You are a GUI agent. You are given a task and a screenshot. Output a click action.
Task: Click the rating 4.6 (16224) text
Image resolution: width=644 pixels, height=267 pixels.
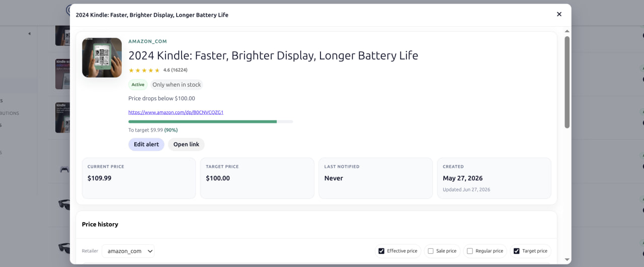(x=175, y=70)
